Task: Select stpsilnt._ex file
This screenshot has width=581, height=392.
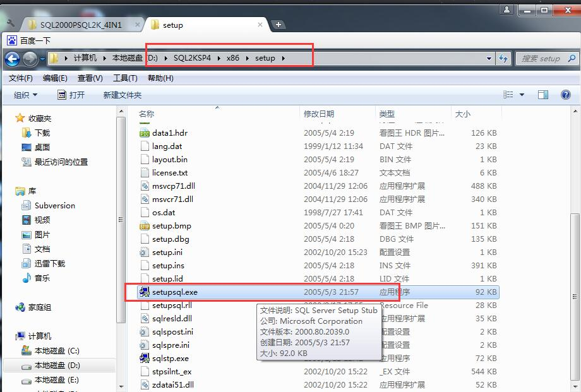Action: [172, 372]
